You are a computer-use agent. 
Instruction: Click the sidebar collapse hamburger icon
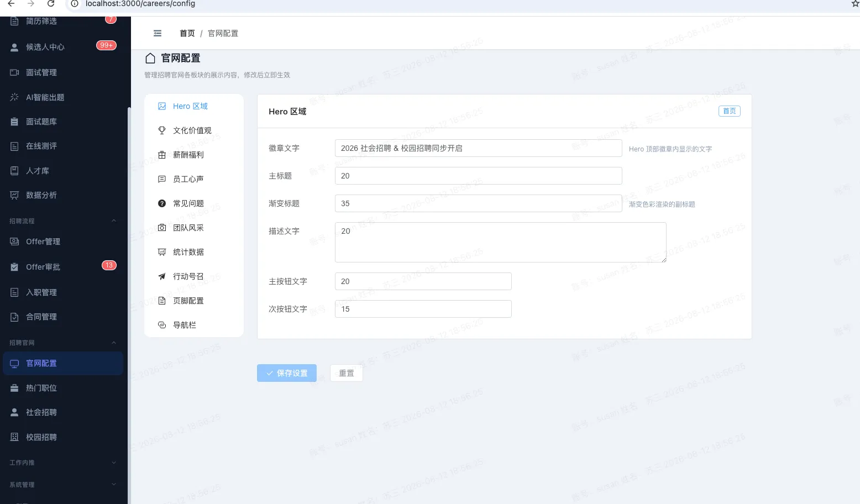point(158,33)
